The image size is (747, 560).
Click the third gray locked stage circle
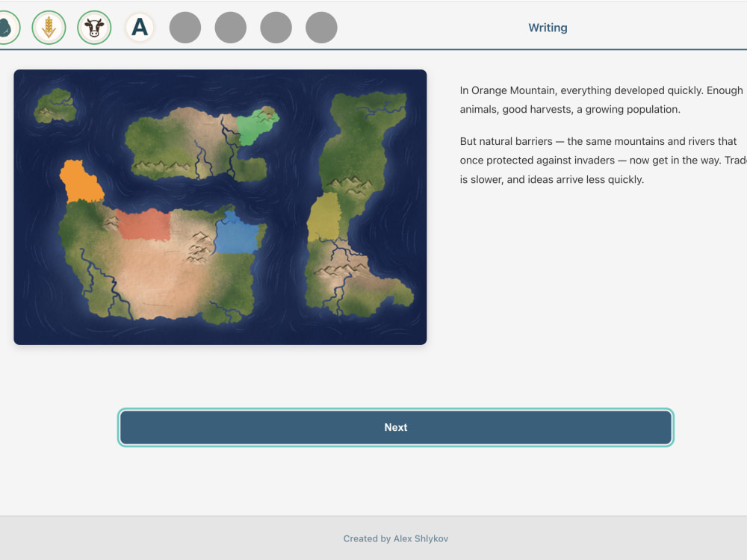pyautogui.click(x=276, y=28)
